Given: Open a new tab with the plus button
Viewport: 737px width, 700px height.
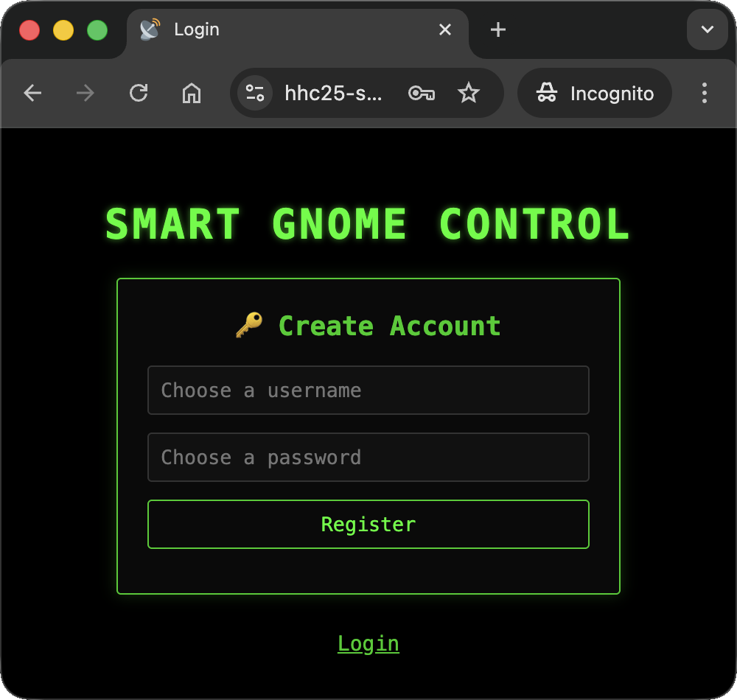Looking at the screenshot, I should (x=497, y=30).
